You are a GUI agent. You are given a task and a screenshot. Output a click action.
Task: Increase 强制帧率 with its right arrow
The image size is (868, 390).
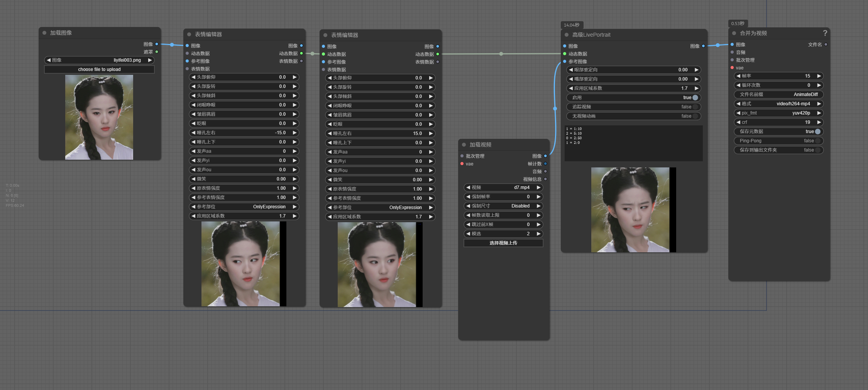[538, 197]
